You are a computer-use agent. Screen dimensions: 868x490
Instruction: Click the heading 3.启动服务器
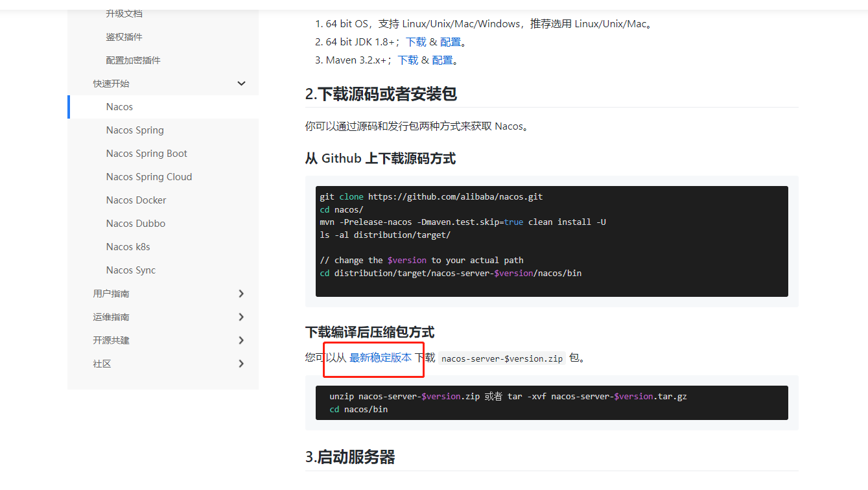tap(350, 457)
